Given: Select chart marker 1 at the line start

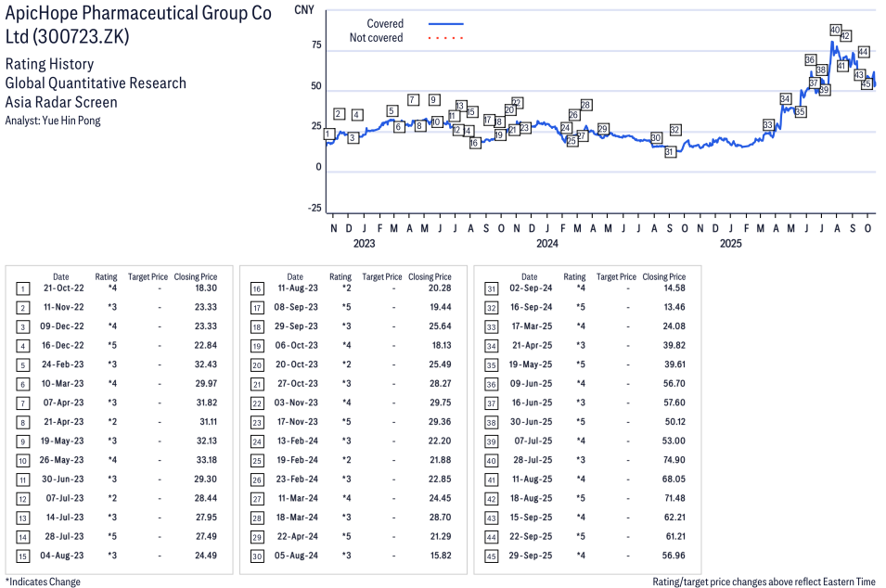Looking at the screenshot, I should [327, 134].
